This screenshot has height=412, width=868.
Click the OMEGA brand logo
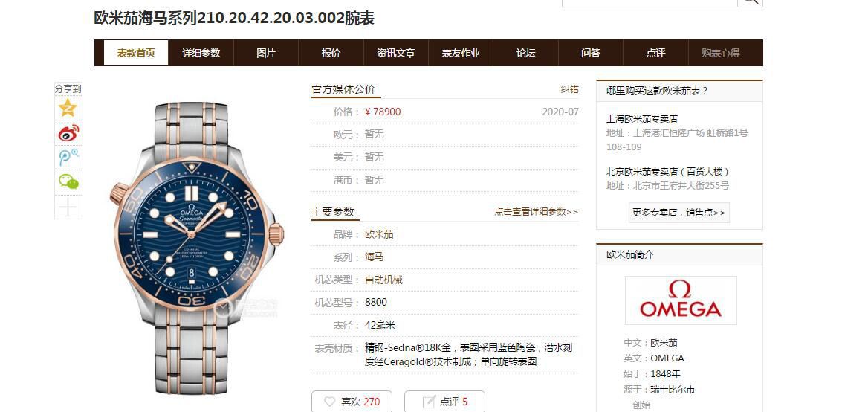681,300
